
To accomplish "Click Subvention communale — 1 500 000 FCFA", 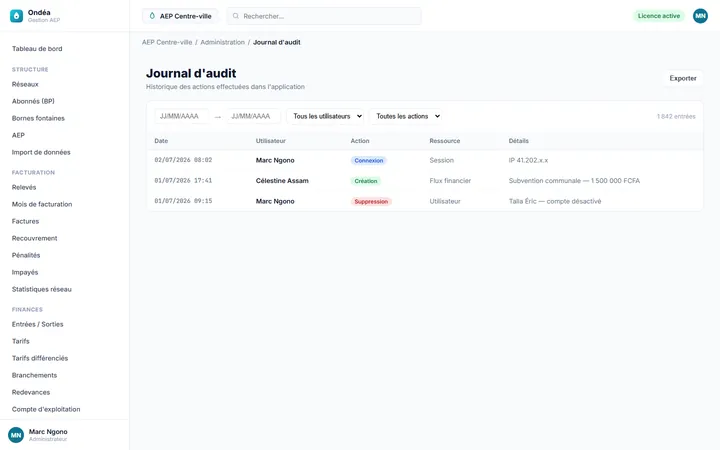I will pos(574,181).
